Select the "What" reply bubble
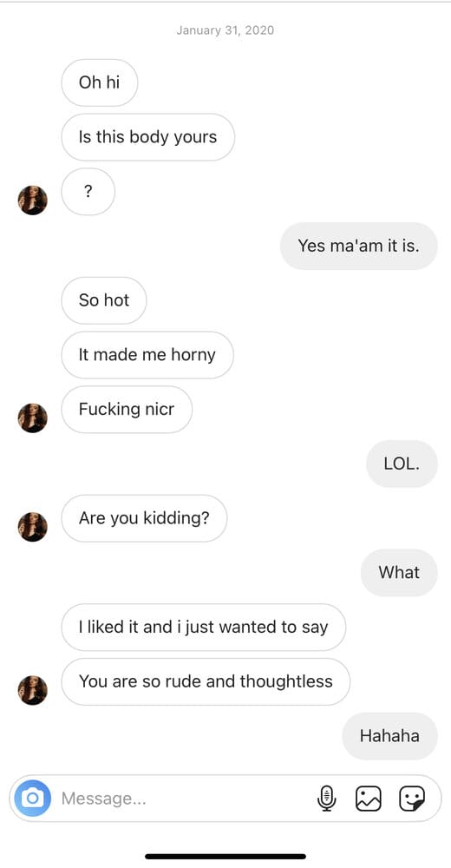451x868 pixels. coord(399,572)
